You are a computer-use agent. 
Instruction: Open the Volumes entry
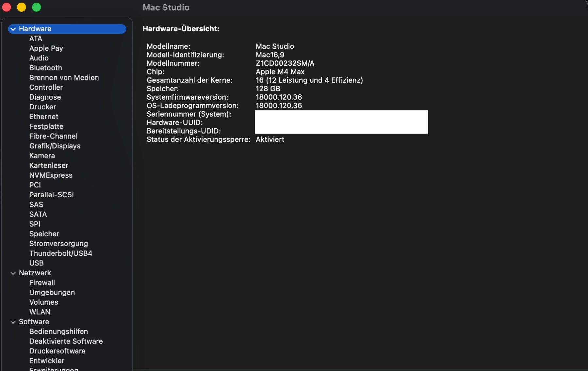click(44, 302)
